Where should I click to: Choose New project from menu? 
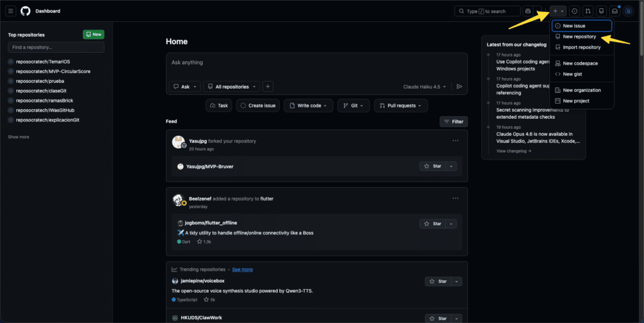click(x=582, y=101)
